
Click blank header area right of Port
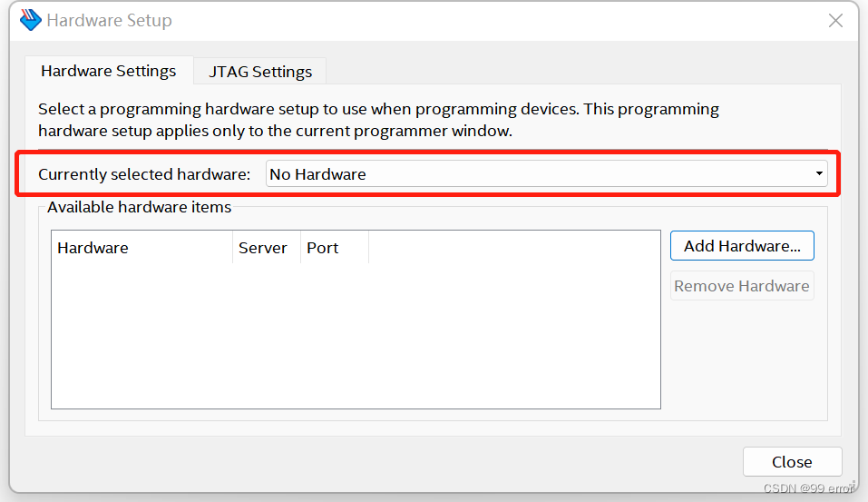(514, 248)
